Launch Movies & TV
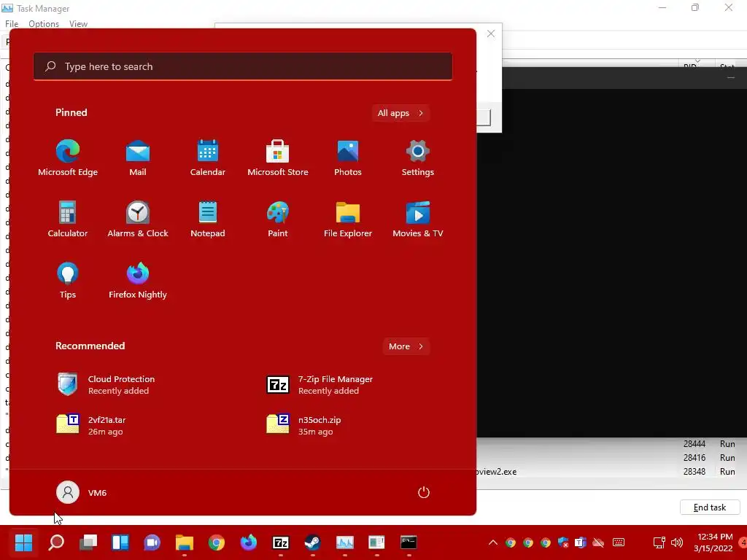This screenshot has height=560, width=747. click(418, 219)
